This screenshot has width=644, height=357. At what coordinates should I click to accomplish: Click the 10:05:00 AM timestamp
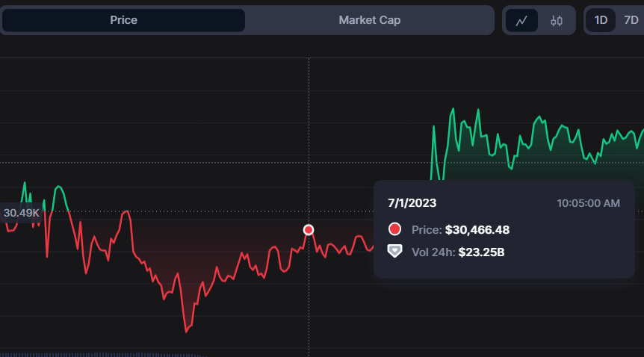point(588,202)
